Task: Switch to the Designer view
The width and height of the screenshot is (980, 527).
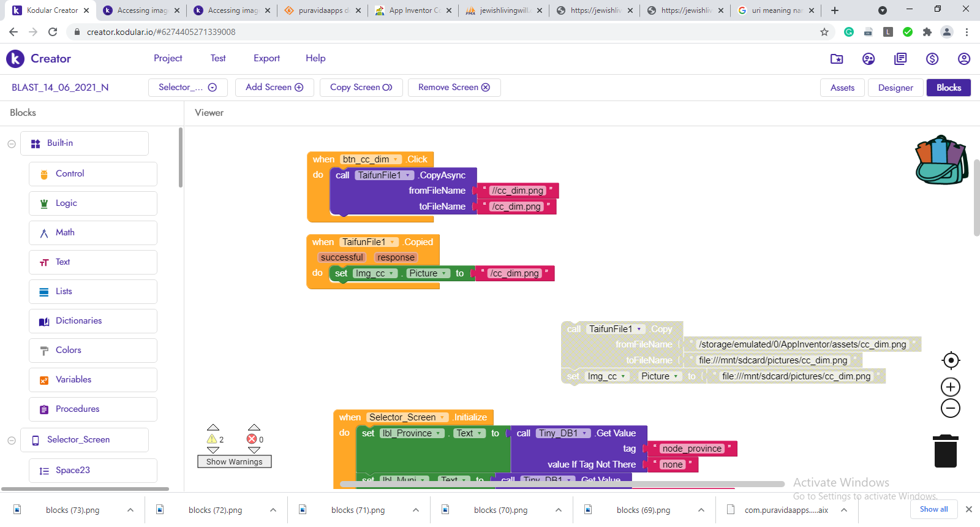Action: 895,88
